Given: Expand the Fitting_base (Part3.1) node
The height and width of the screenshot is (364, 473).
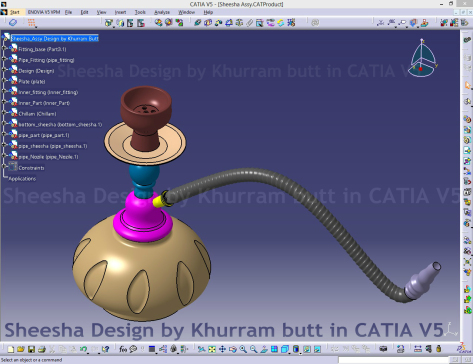Looking at the screenshot, I should pyautogui.click(x=4, y=49).
